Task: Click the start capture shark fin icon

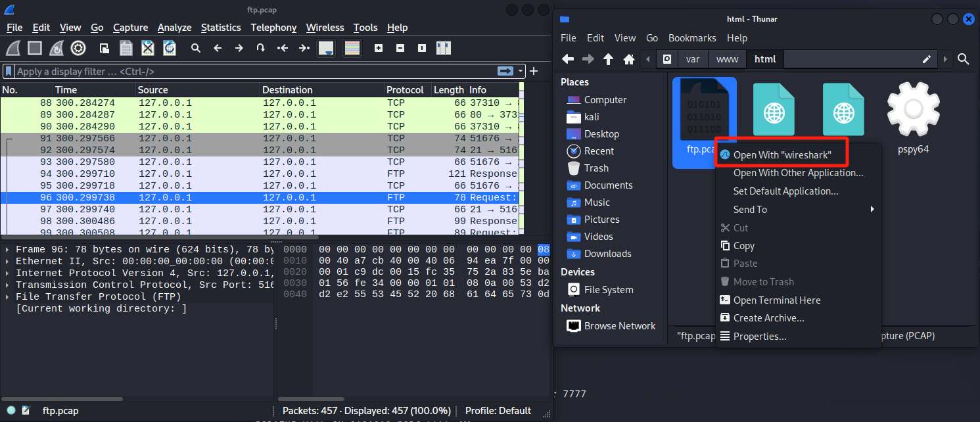Action: (x=13, y=48)
